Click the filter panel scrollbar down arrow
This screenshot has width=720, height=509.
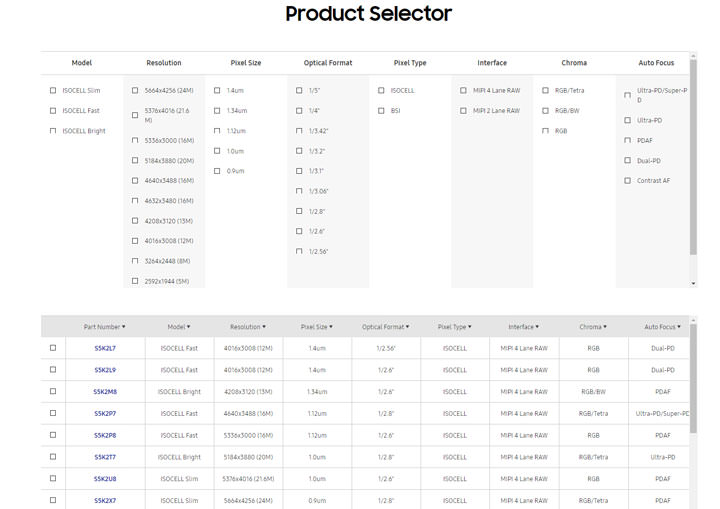[694, 284]
